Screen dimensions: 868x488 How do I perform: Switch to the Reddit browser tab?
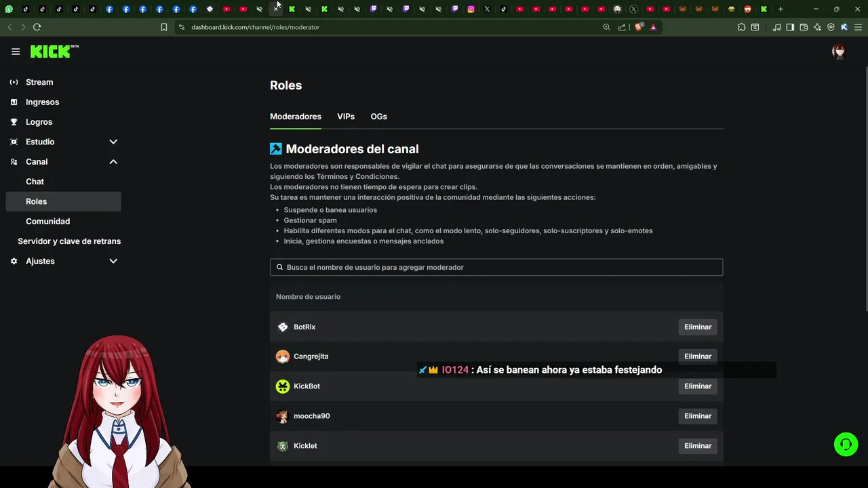pyautogui.click(x=747, y=9)
